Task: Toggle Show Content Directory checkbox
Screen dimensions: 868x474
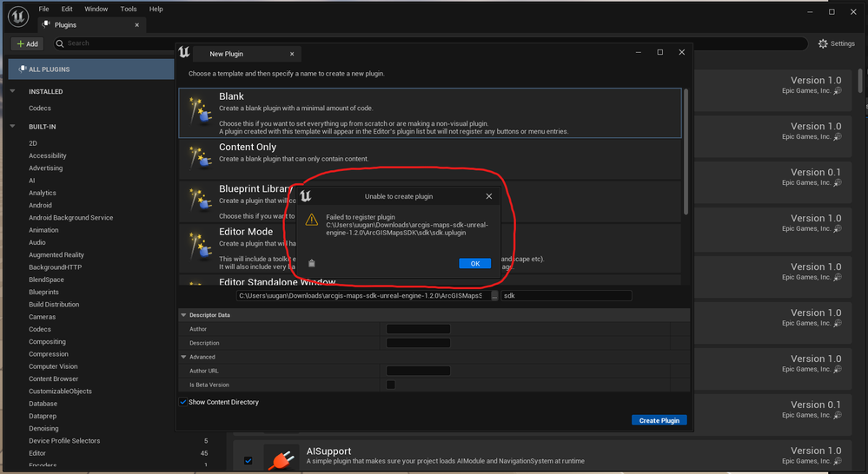Action: point(182,402)
